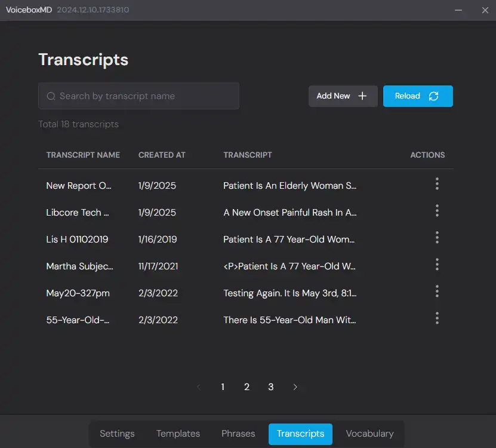Open the Vocabulary tab
This screenshot has height=448, width=496.
point(369,434)
